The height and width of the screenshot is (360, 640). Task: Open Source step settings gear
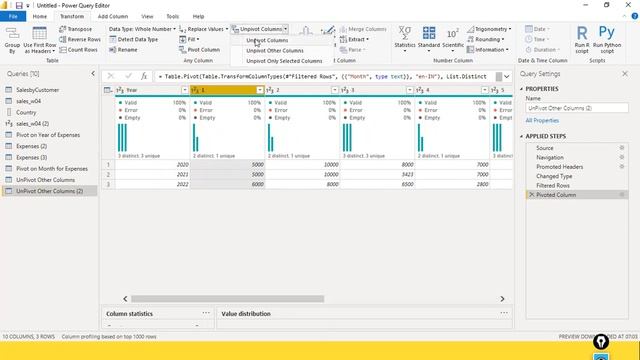tap(622, 148)
